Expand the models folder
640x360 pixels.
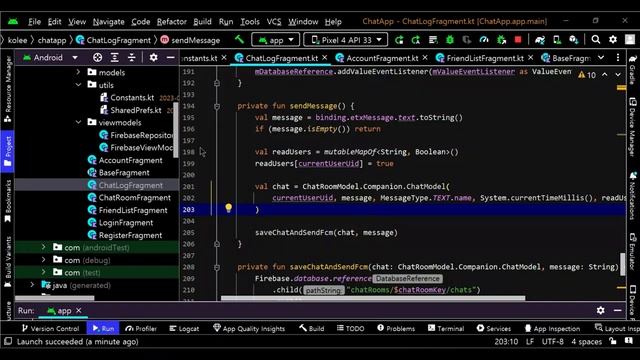(x=78, y=72)
